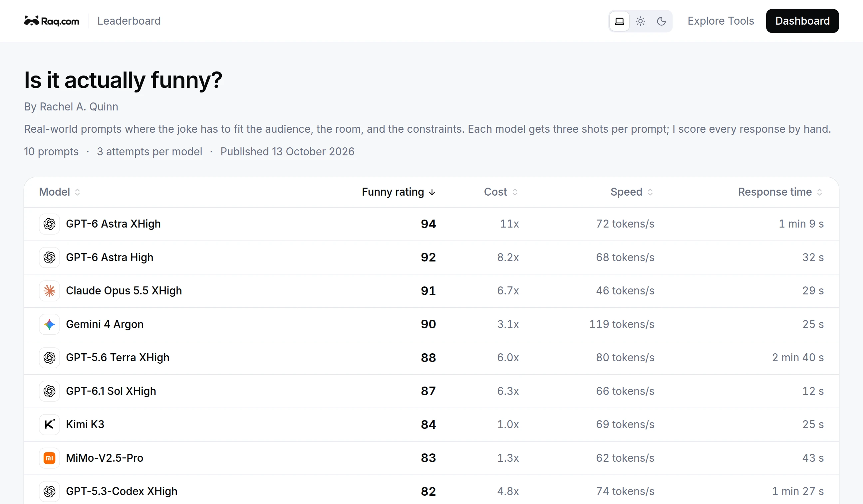Select the Kimi K3 model name
863x504 pixels.
[85, 424]
